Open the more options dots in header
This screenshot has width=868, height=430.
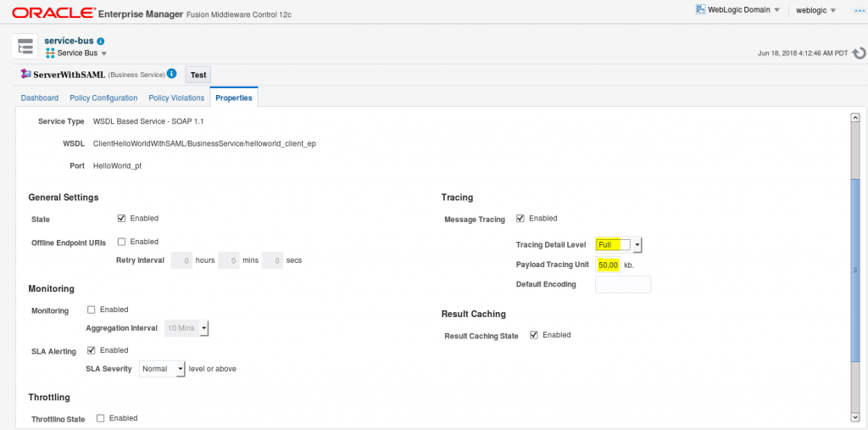tap(860, 10)
